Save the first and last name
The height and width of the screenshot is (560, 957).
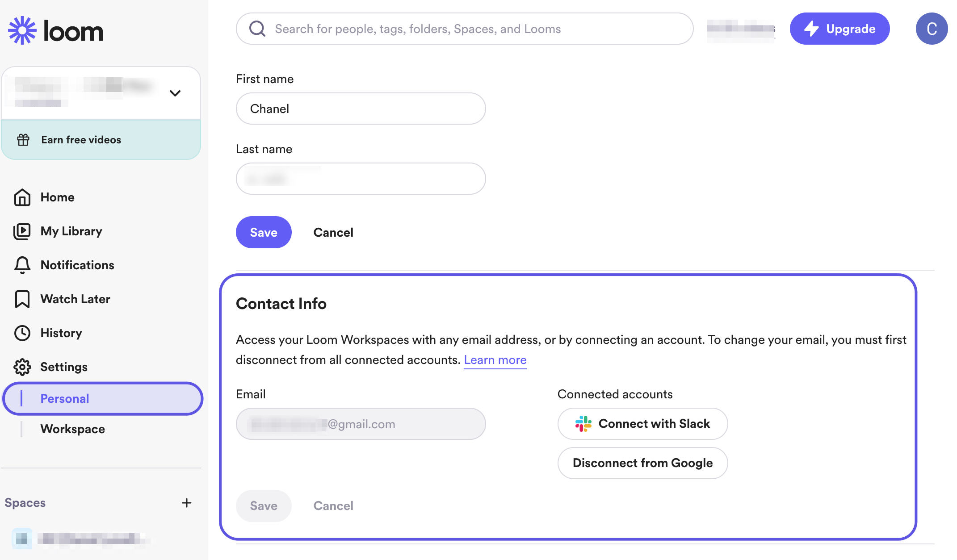click(264, 233)
